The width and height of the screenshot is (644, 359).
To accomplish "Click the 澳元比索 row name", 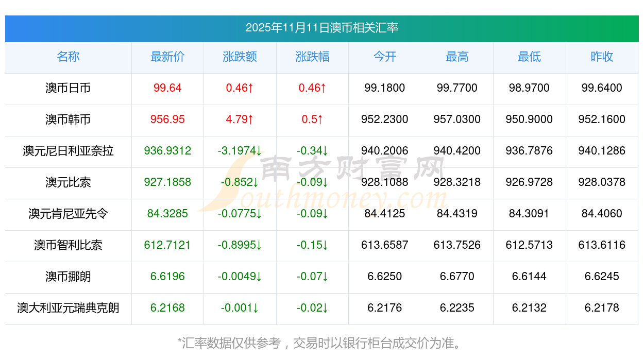I will coord(68,182).
